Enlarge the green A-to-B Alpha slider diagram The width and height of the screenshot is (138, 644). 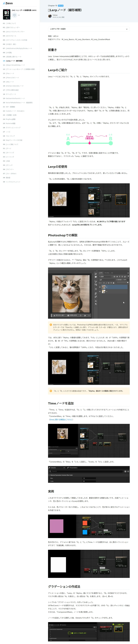[89, 139]
